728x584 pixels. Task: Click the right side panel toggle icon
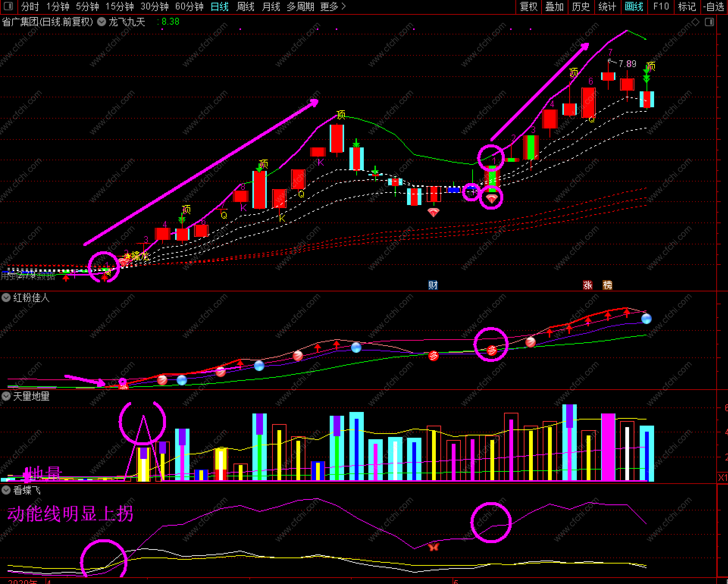[709, 22]
